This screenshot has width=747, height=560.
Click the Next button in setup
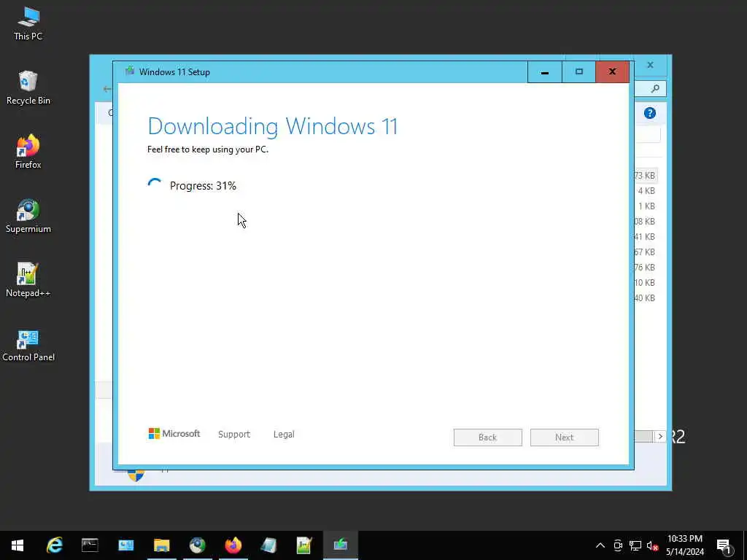pyautogui.click(x=565, y=437)
